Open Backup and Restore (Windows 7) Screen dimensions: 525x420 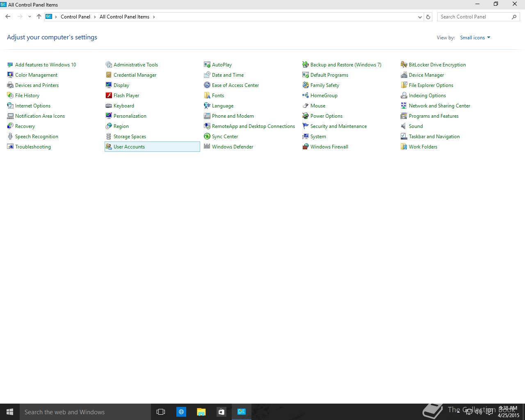click(x=346, y=64)
